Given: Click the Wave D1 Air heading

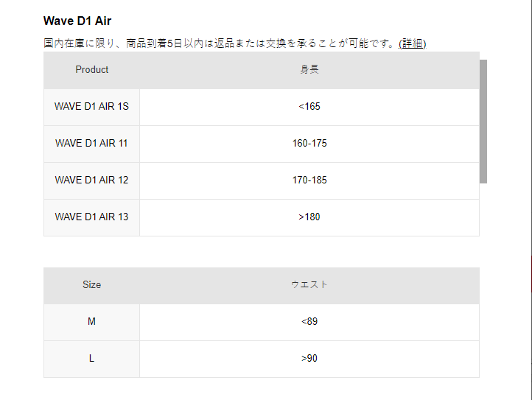Looking at the screenshot, I should pyautogui.click(x=77, y=21).
